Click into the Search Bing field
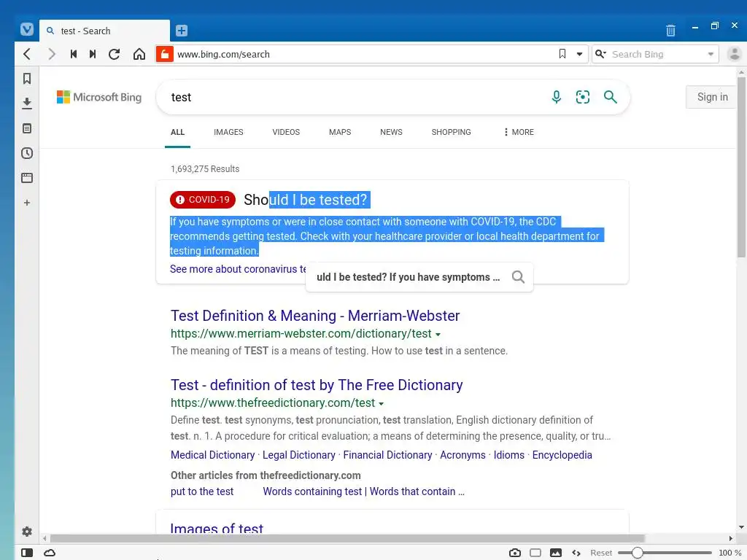The height and width of the screenshot is (560, 747). [657, 54]
